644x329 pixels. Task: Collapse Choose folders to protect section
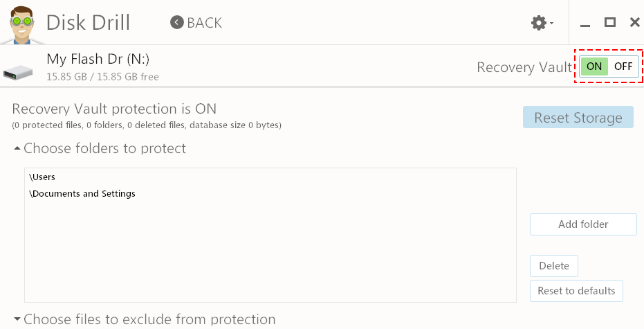[17, 148]
